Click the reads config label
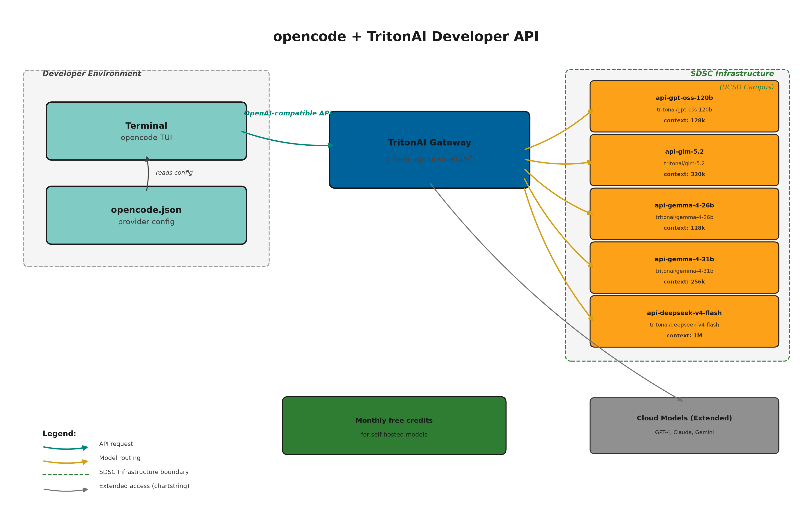Image resolution: width=812 pixels, height=524 pixels. point(174,173)
